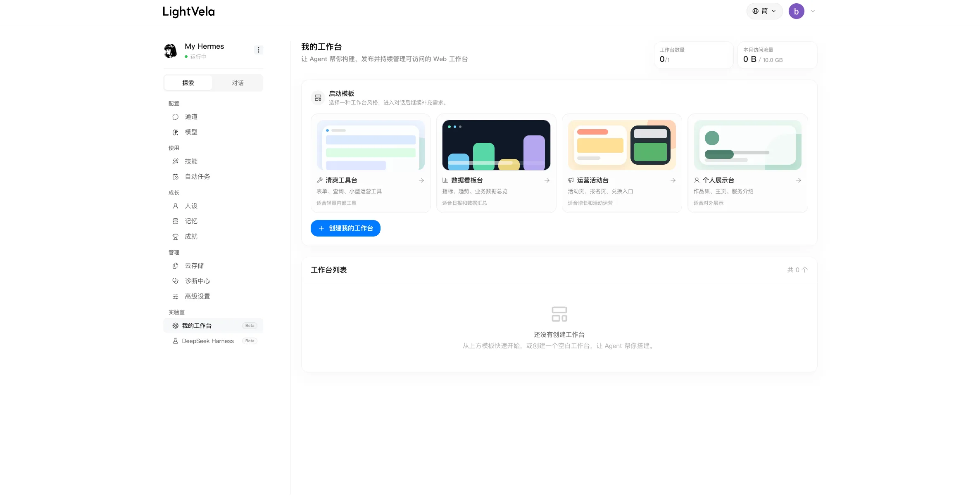Image resolution: width=980 pixels, height=504 pixels.
Task: Choose the 数据看板台 template title
Action: tap(467, 180)
